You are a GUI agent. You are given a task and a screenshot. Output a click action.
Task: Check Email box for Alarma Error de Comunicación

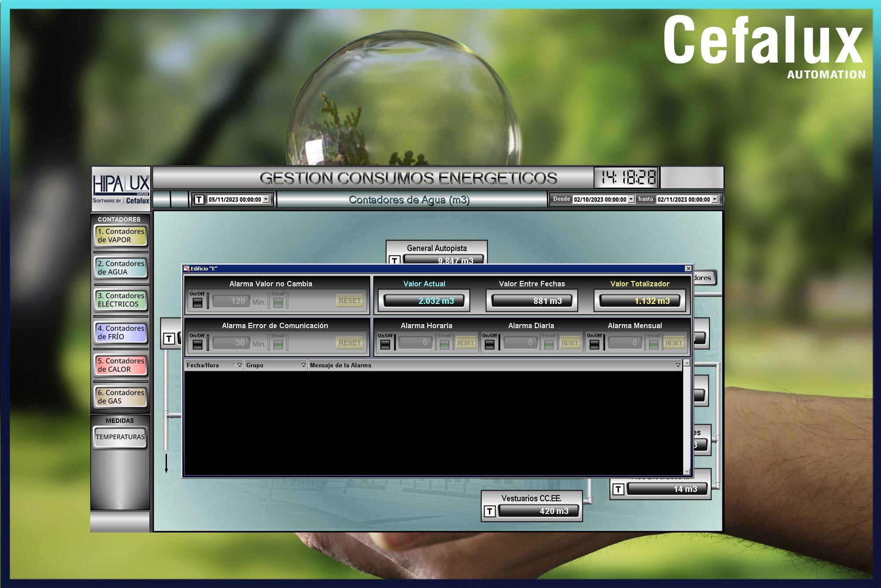tap(278, 344)
